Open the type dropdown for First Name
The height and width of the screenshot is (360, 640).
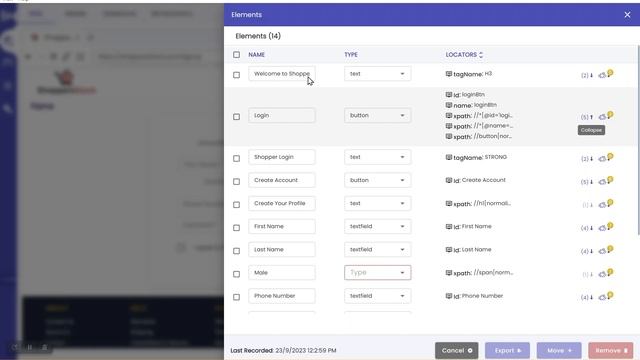pos(378,227)
